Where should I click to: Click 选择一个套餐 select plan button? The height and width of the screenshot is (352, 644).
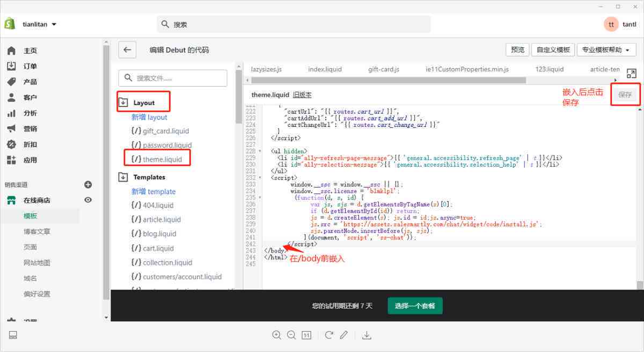coord(415,306)
